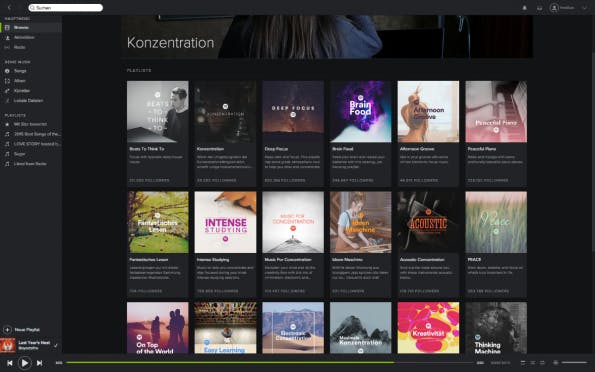This screenshot has height=372, width=595.
Task: Open the Deep Focus playlist cover
Action: coord(293,112)
